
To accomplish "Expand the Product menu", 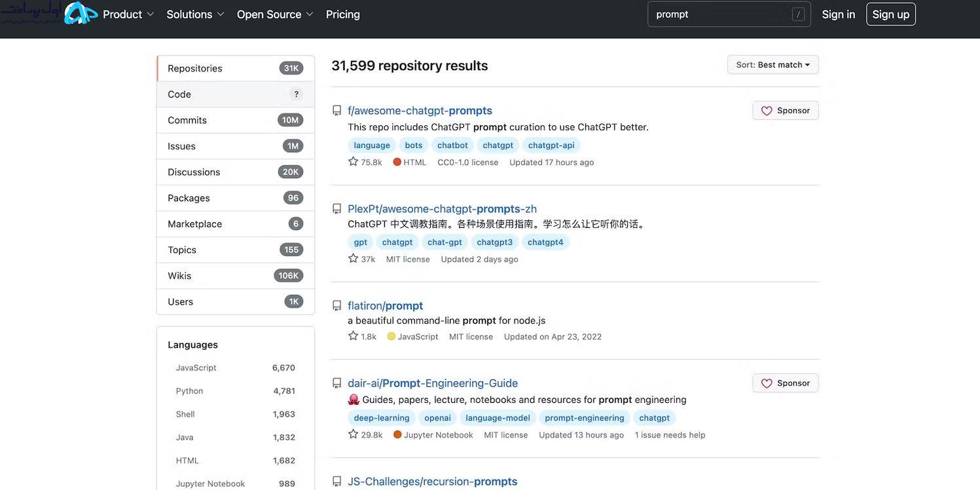I will 128,14.
